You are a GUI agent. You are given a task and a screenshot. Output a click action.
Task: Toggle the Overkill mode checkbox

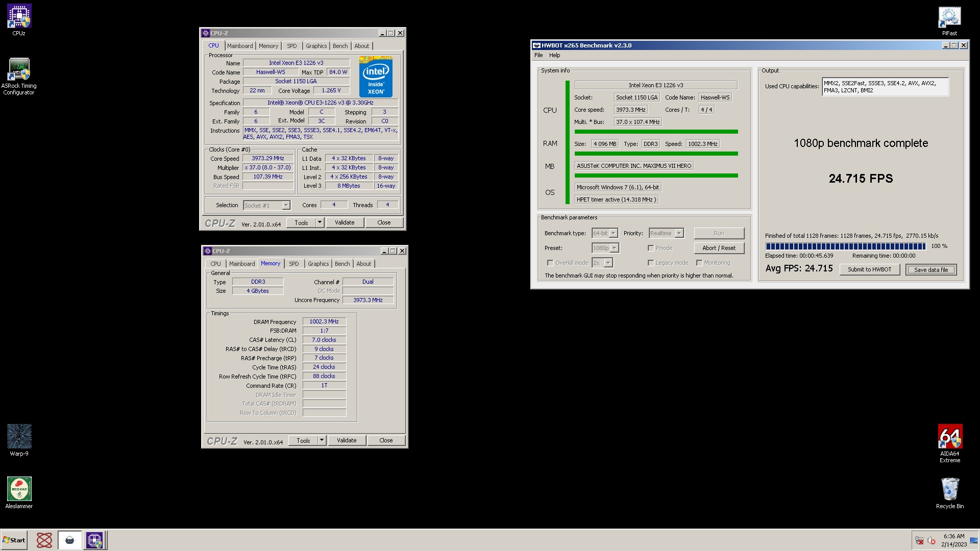(550, 263)
